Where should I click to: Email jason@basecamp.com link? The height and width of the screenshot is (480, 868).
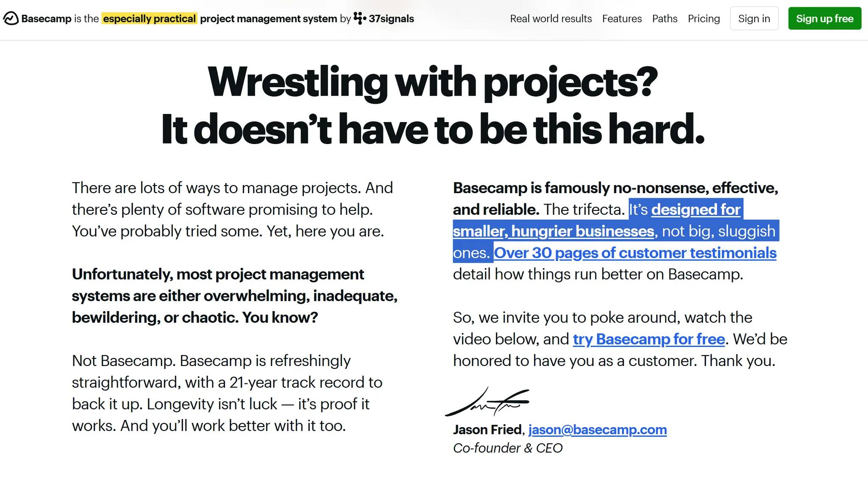pyautogui.click(x=597, y=430)
